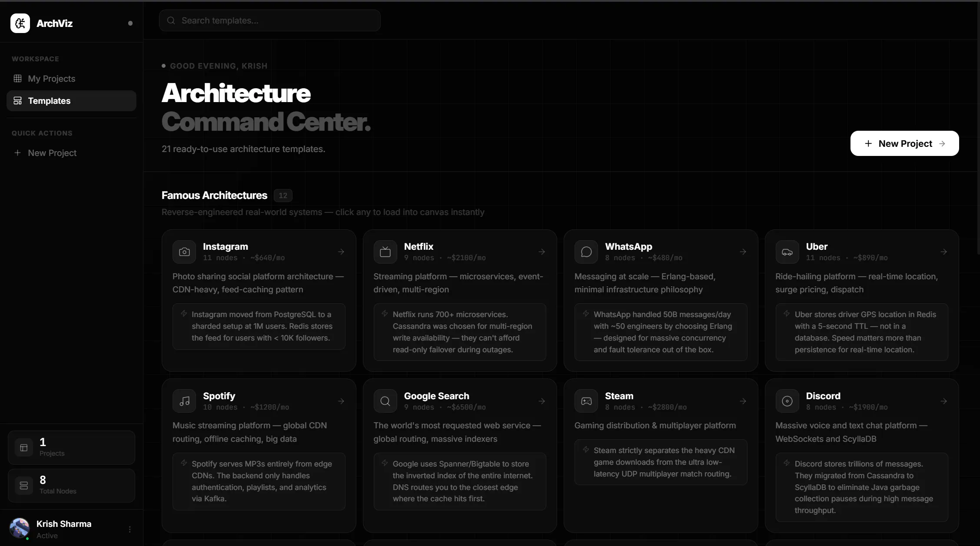
Task: Click the 'Uber stores driver GPS location' insight box
Action: click(862, 332)
